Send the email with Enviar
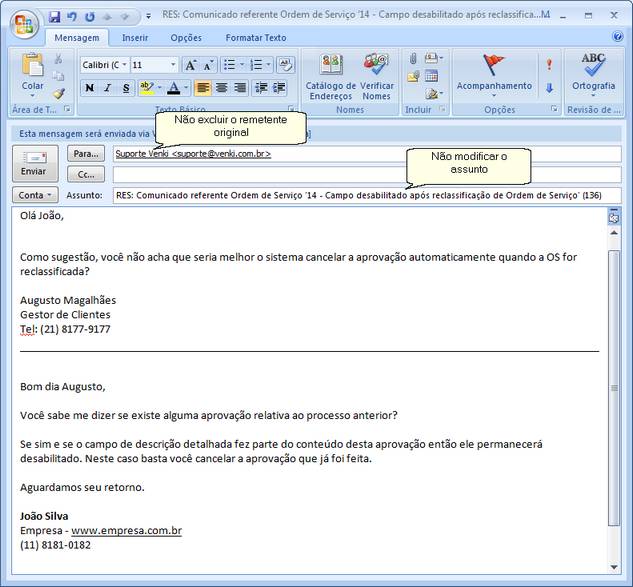This screenshot has width=633, height=587. coord(35,164)
